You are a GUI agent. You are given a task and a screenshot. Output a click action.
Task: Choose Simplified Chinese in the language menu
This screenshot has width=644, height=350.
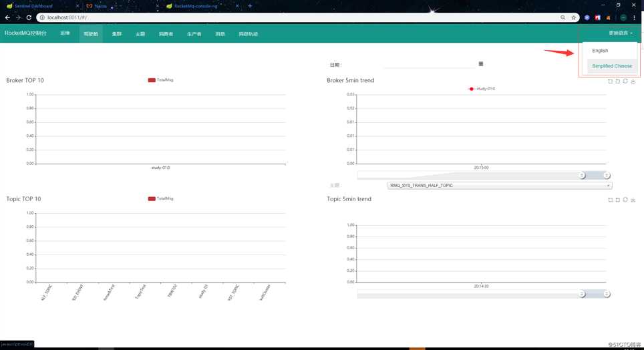tap(612, 66)
